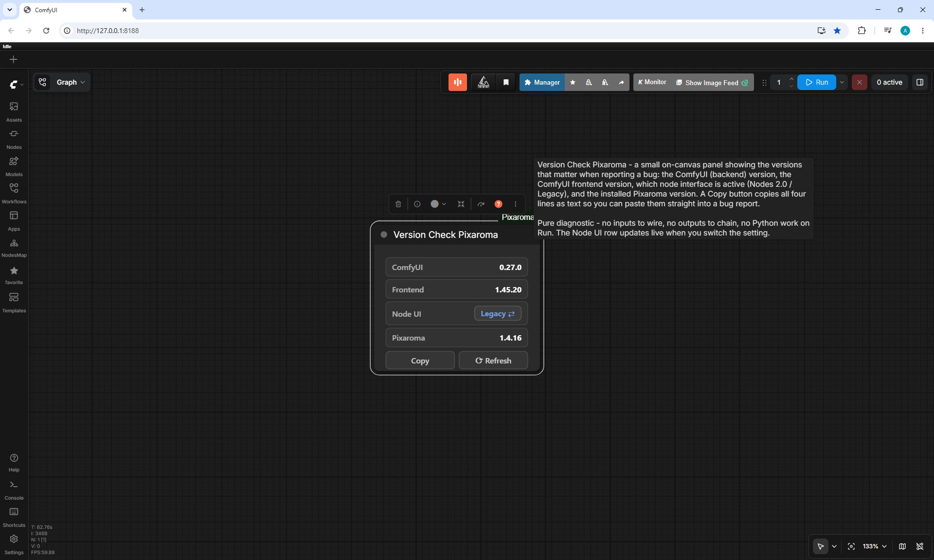
Task: Open the Workflows sidebar panel
Action: 14,193
